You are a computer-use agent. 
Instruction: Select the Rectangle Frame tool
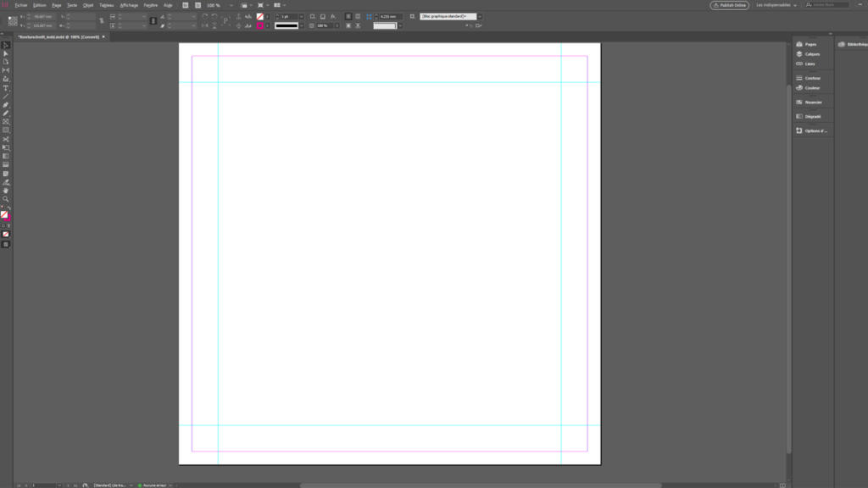coord(6,122)
